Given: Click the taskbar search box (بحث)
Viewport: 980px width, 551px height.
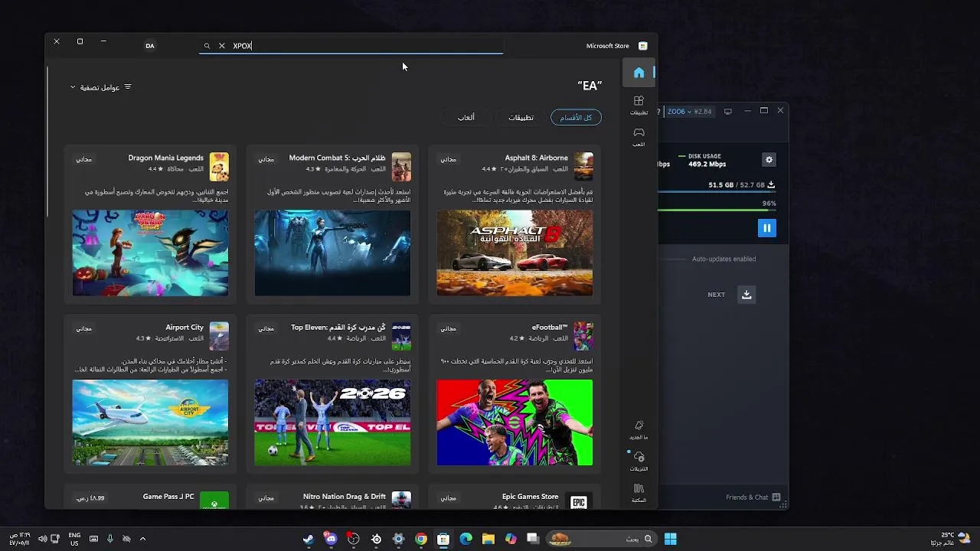Looking at the screenshot, I should point(602,539).
